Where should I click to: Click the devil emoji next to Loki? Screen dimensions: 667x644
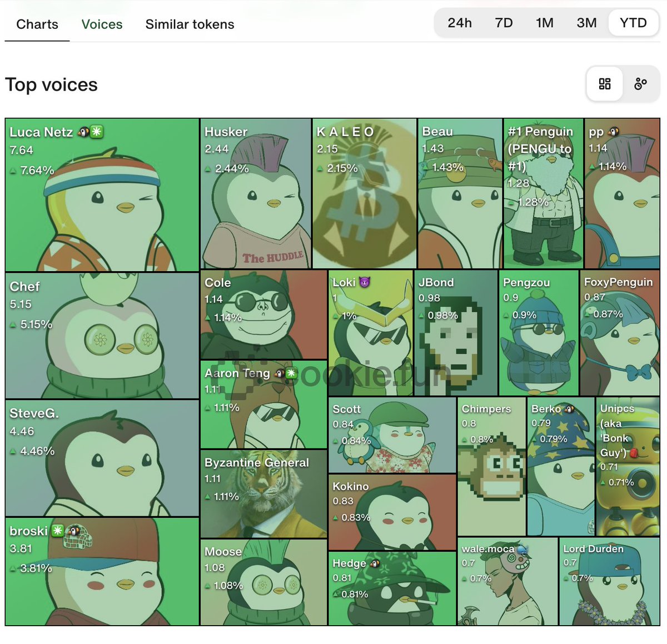365,282
